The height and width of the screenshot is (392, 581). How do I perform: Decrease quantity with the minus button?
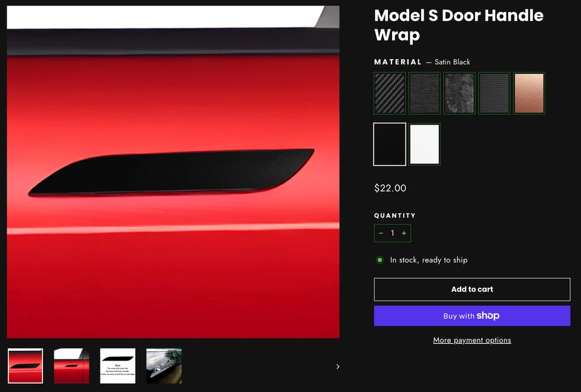coord(381,233)
